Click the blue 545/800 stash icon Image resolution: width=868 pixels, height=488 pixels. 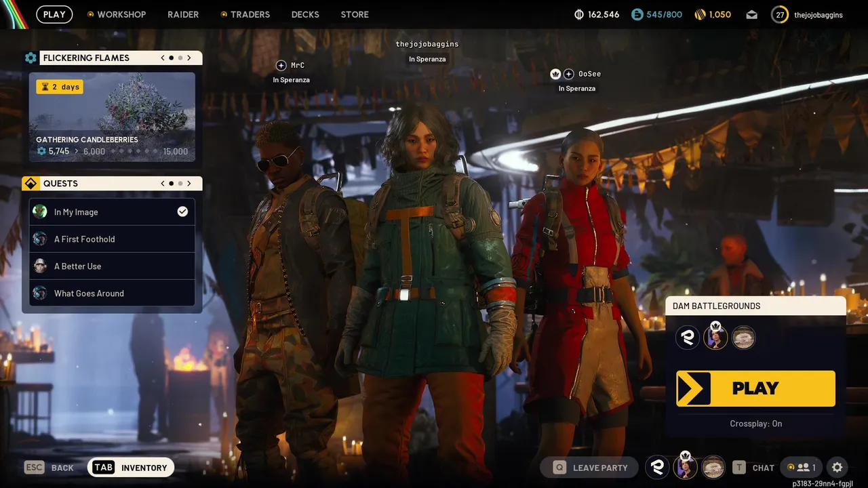637,14
